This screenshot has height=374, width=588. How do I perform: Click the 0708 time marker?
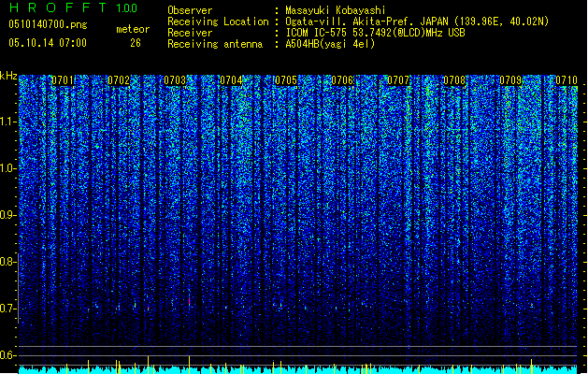(x=454, y=80)
